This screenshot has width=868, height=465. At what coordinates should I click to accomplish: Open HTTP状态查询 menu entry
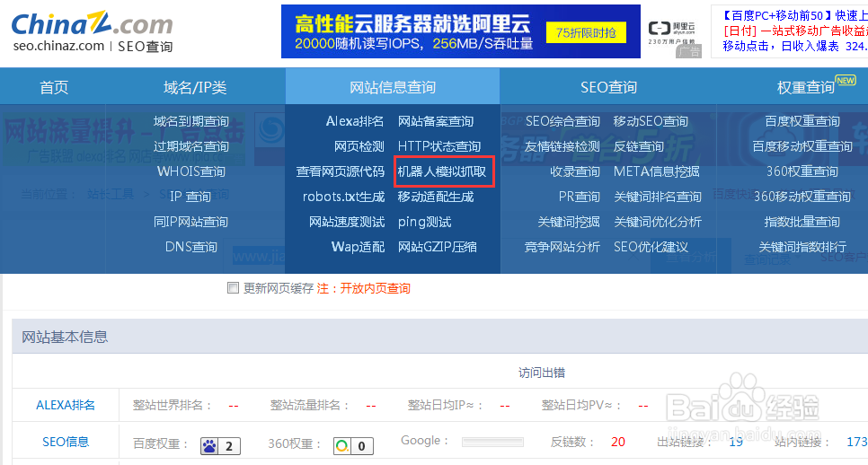pos(439,146)
